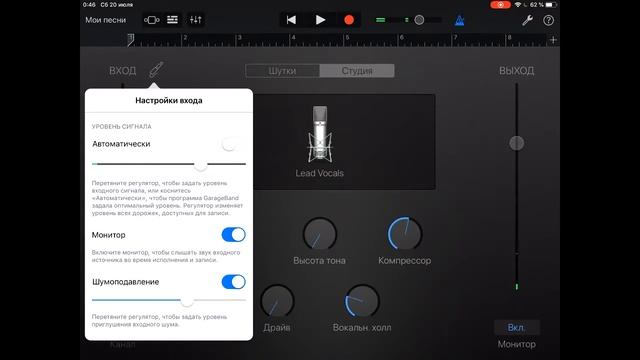
Task: Adjust master volume slider in toolbar
Action: [419, 20]
